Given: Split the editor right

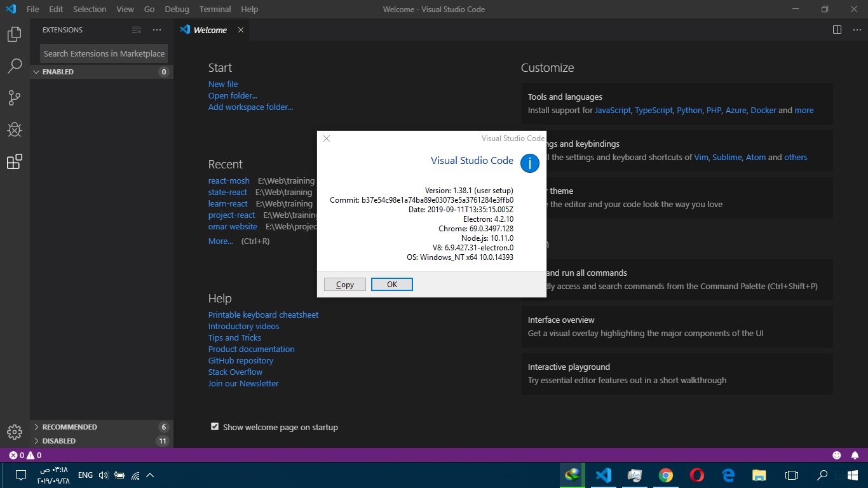Looking at the screenshot, I should click(837, 30).
